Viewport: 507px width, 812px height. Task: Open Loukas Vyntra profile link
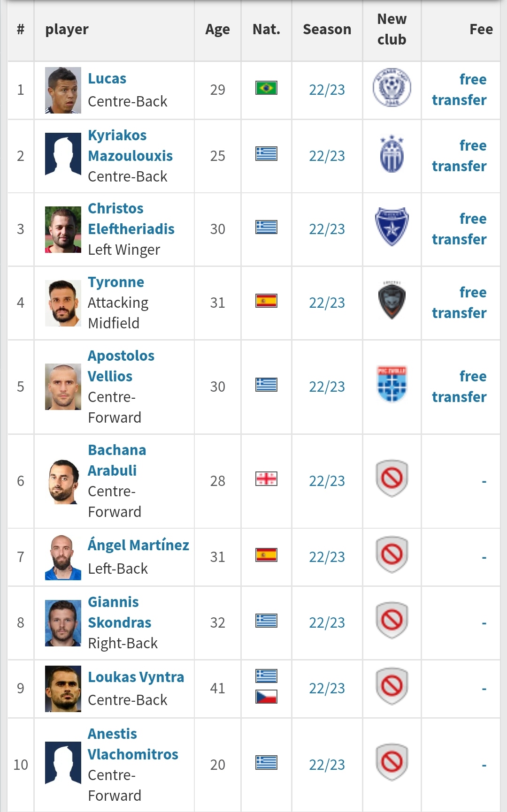136,677
